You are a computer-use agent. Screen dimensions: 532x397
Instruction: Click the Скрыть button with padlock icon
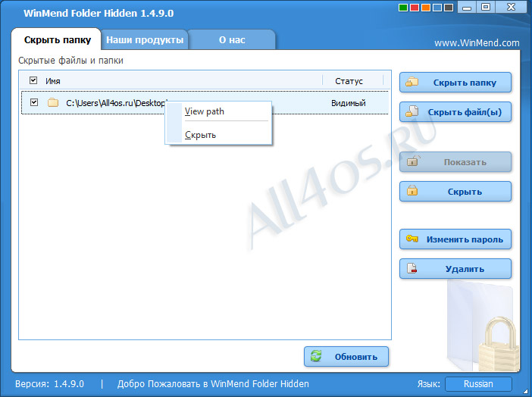(455, 192)
